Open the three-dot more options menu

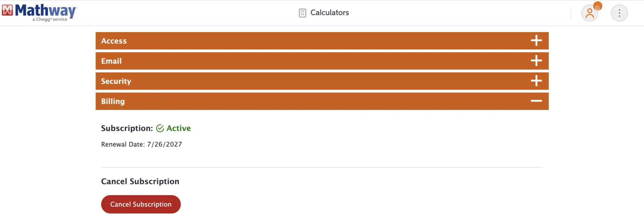tap(619, 13)
